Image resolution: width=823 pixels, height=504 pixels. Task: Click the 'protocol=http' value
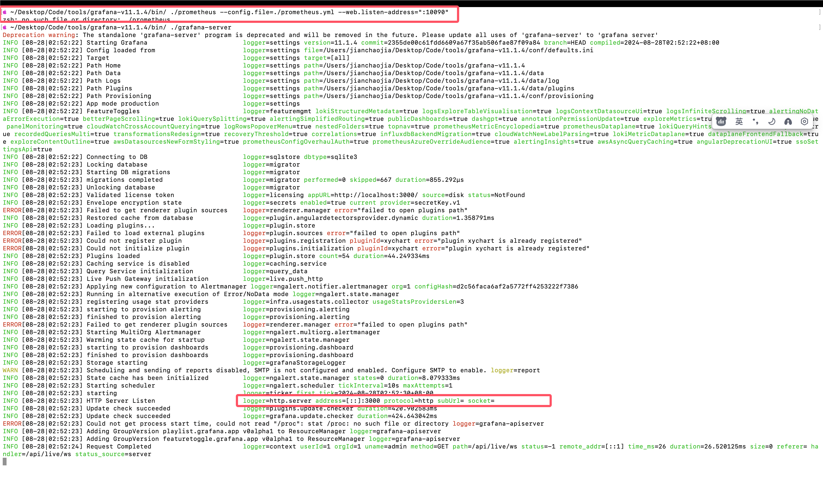tap(409, 401)
